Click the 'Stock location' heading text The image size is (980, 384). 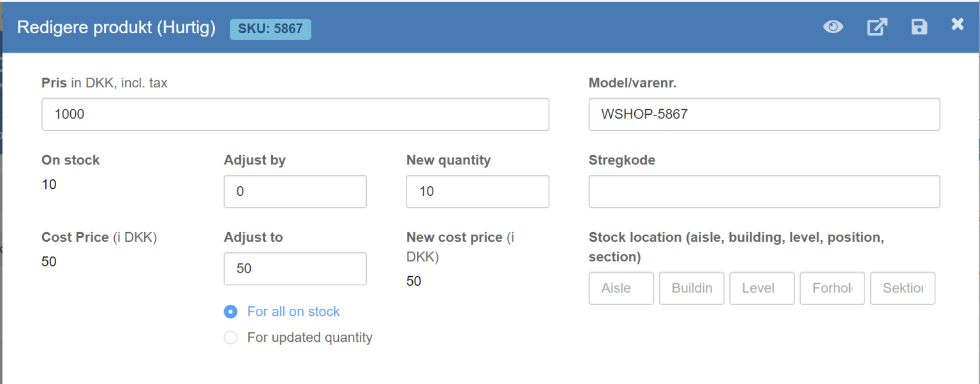[736, 247]
